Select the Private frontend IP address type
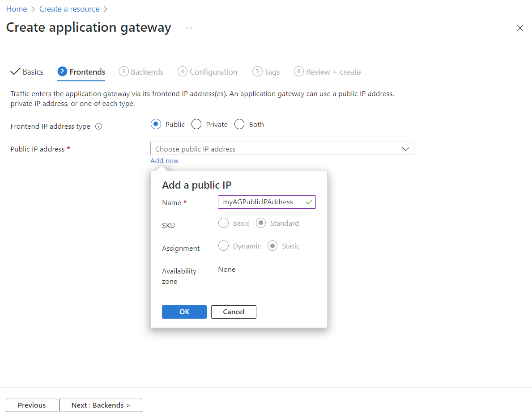532x417 pixels. tap(196, 124)
